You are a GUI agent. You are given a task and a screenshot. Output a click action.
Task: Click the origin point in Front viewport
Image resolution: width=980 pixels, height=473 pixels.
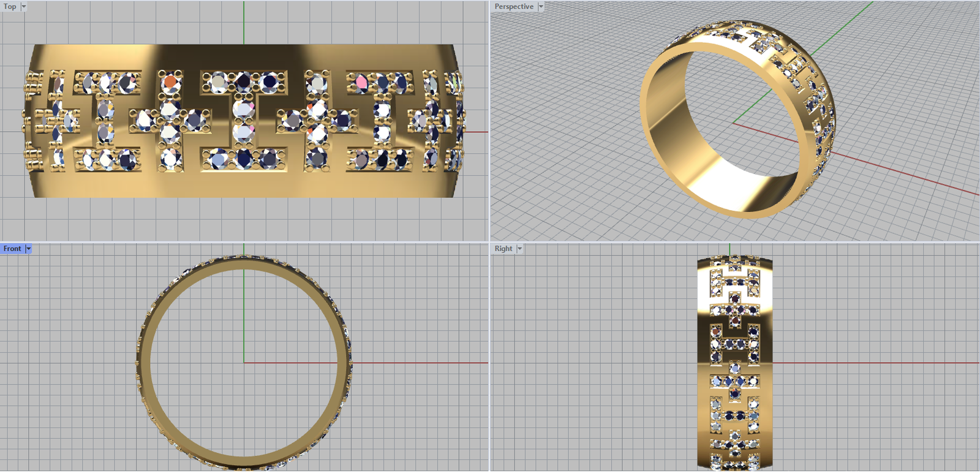point(244,363)
